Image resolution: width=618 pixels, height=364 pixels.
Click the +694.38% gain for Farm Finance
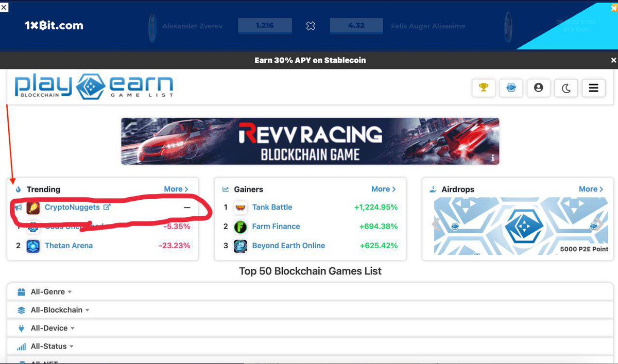(379, 226)
